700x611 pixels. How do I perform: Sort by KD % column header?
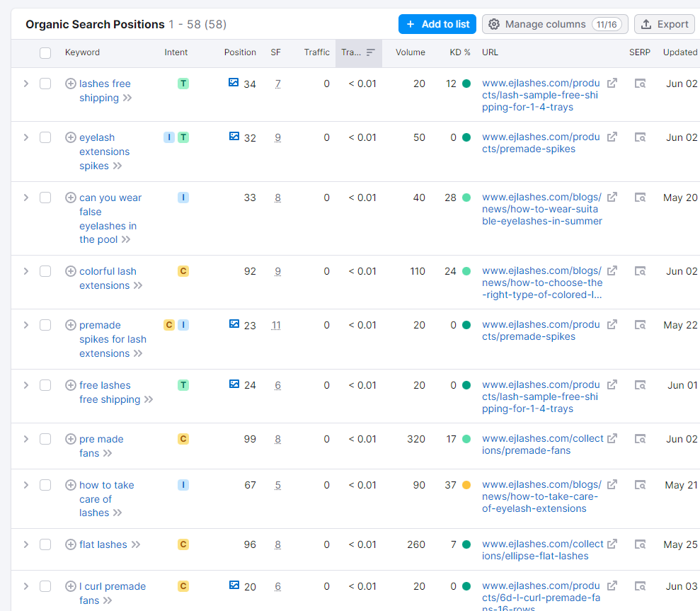coord(460,52)
